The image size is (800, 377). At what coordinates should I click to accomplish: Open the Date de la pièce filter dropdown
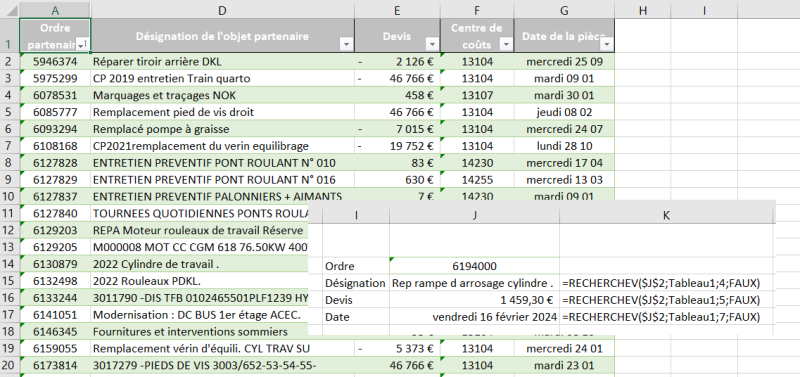click(606, 45)
